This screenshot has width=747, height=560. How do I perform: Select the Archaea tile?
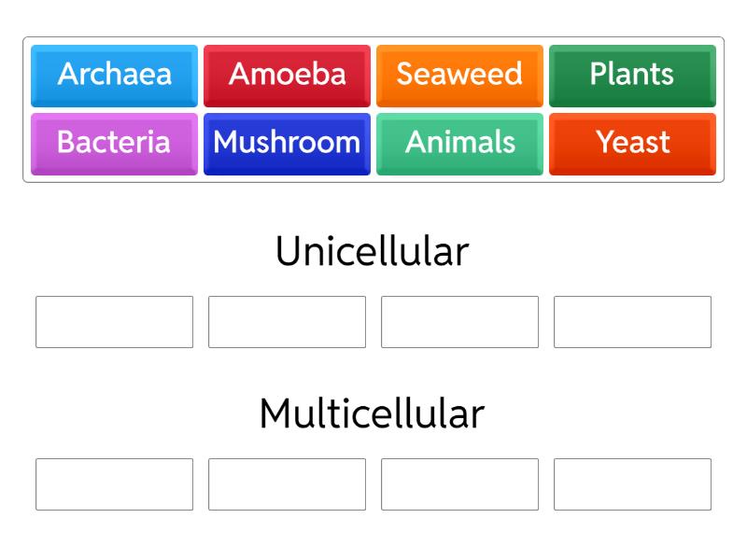point(114,76)
